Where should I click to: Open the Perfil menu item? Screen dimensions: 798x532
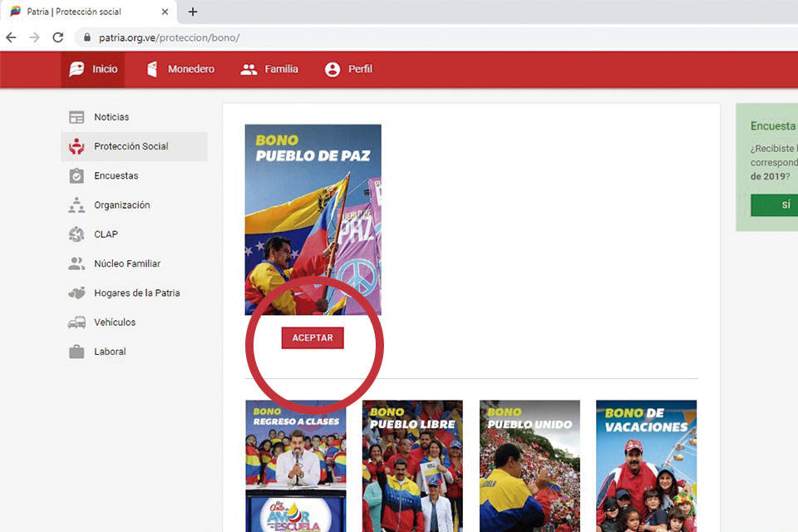348,70
